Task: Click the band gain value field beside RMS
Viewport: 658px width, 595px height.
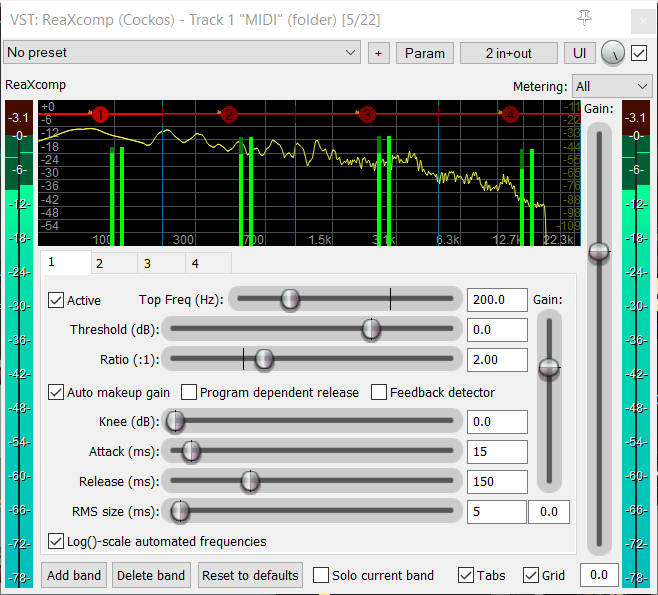Action: coord(549,512)
